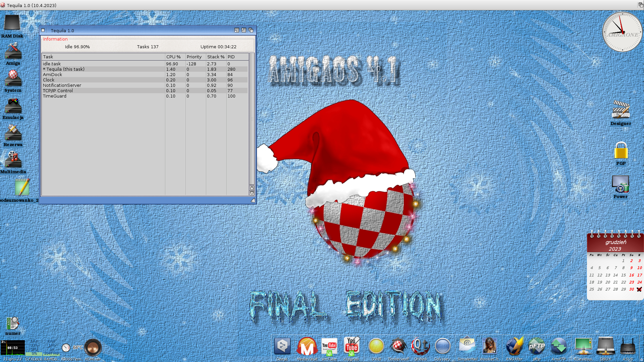Launch Odyssey browser from the dock
Screen dimensions: 644x362
442,349
